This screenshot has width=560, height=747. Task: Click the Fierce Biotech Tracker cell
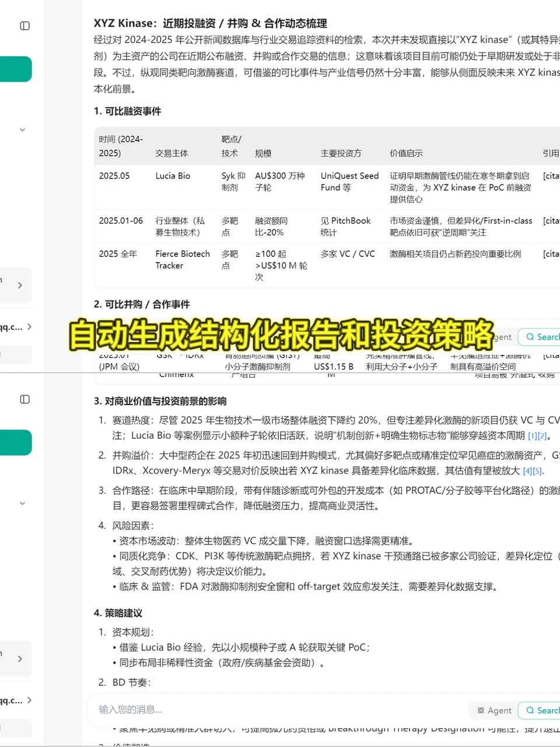pos(183,260)
